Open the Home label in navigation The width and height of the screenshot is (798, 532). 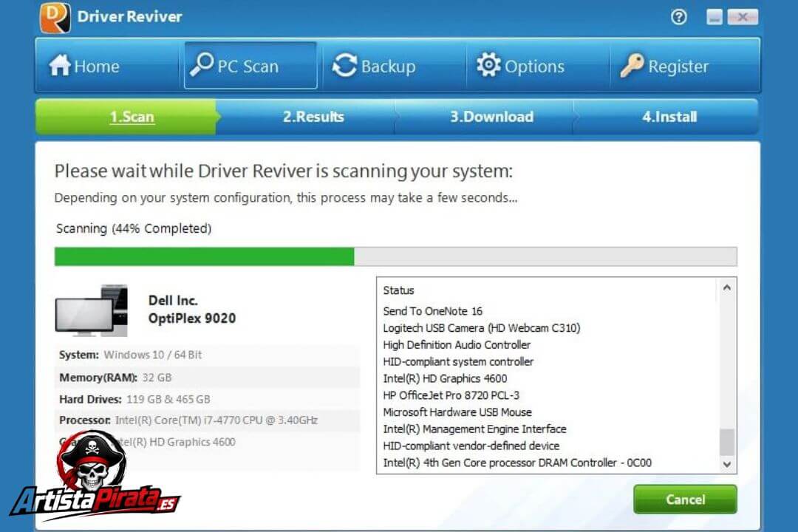pos(97,66)
